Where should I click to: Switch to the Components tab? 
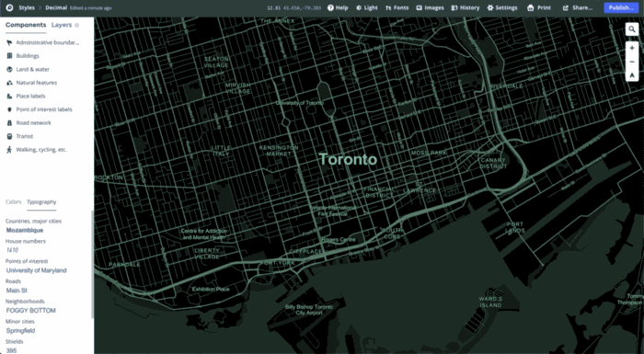pos(26,25)
